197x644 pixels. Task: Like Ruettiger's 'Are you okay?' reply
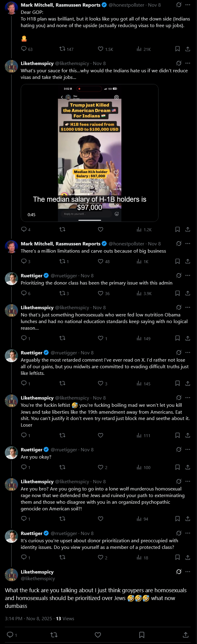[x=103, y=467]
